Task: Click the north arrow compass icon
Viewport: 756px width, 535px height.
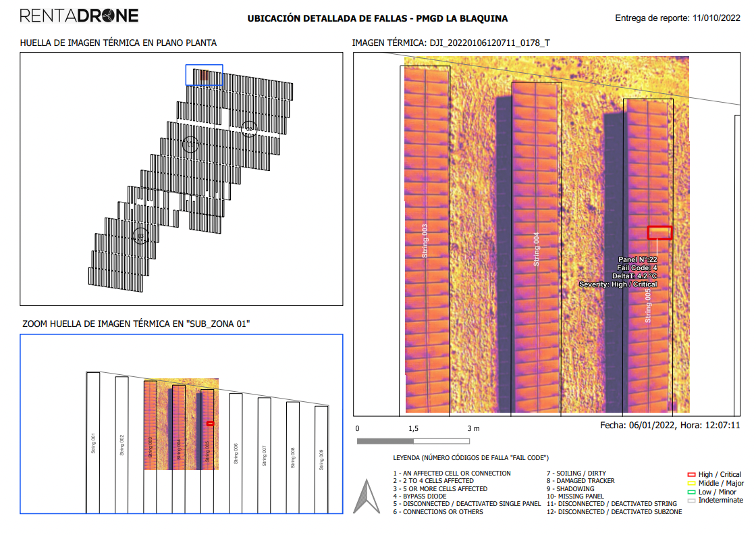Action: pyautogui.click(x=367, y=496)
